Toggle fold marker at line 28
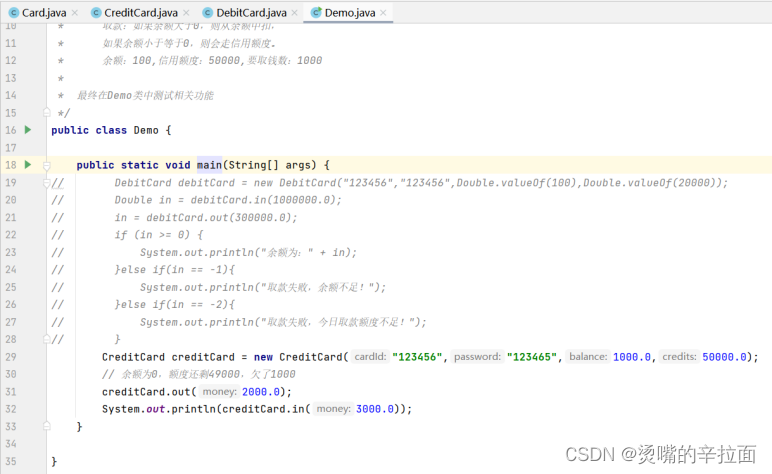The image size is (772, 474). [x=47, y=339]
